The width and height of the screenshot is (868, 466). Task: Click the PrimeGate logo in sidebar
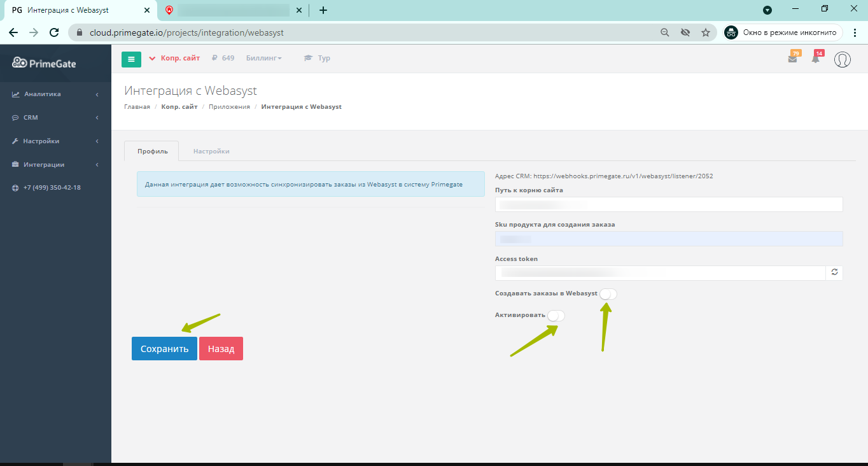(44, 62)
